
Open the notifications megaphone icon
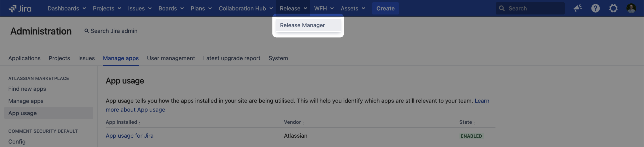(578, 9)
